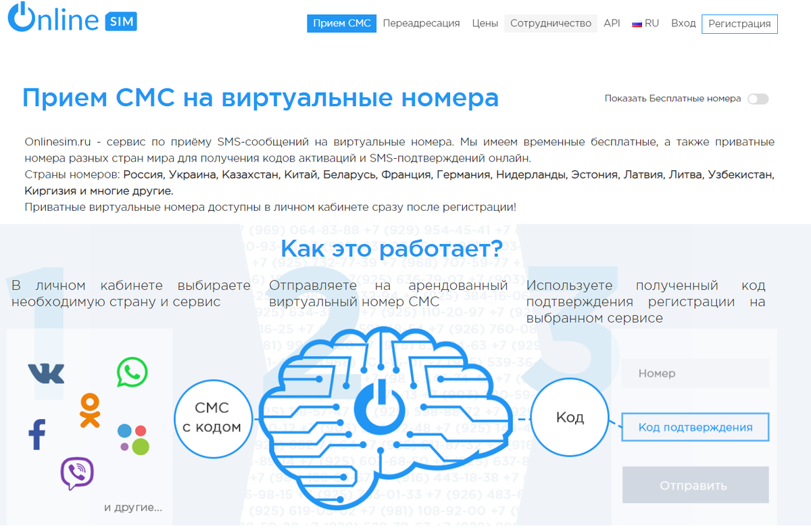Viewport: 811px width, 532px height.
Task: Click the VK social network icon
Action: click(x=46, y=373)
